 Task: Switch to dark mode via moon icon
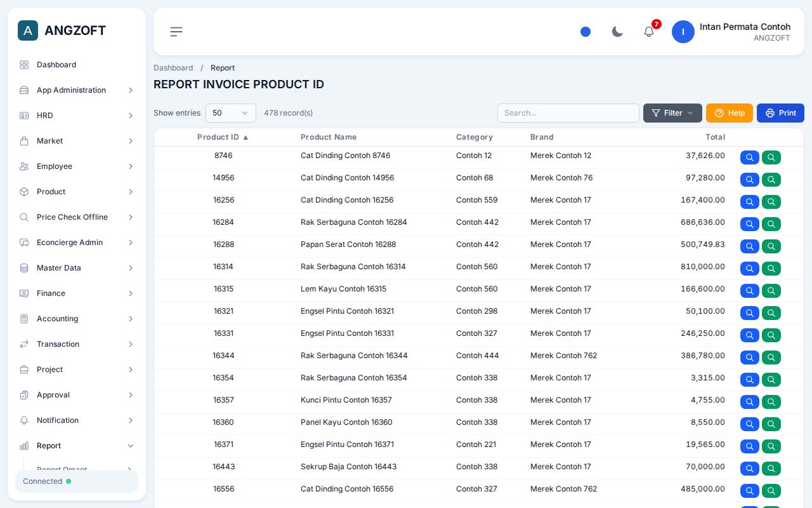(617, 32)
